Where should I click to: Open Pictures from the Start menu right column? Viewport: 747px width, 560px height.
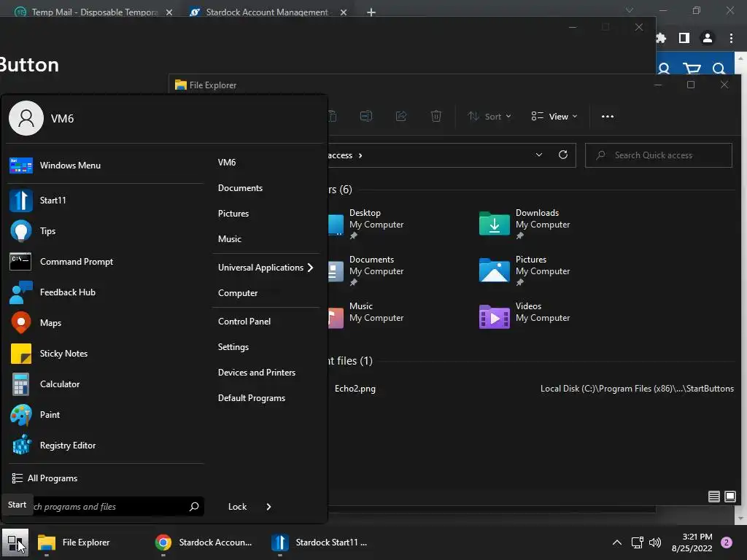point(233,214)
